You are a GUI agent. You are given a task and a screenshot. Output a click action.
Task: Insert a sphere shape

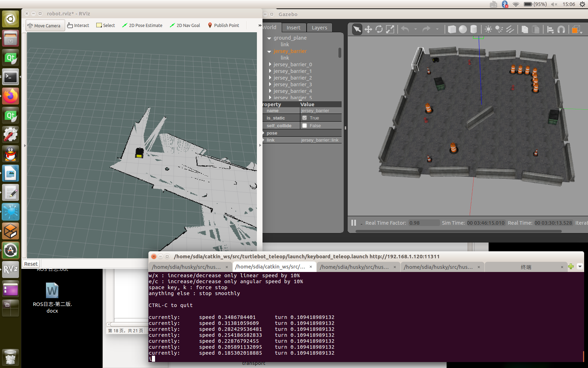463,29
